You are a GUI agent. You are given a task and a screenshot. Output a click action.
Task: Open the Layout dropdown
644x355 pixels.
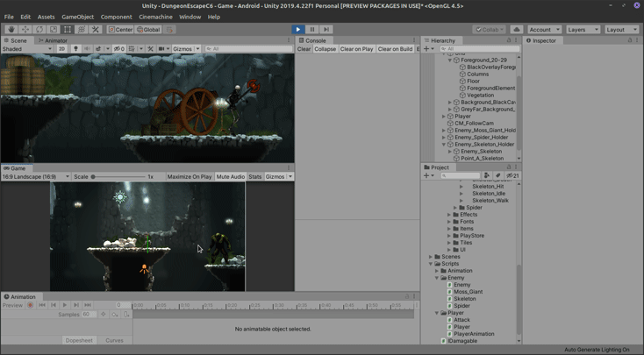622,30
